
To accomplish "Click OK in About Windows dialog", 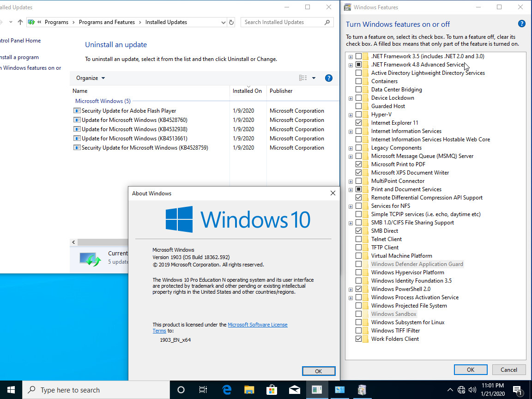I will (319, 371).
